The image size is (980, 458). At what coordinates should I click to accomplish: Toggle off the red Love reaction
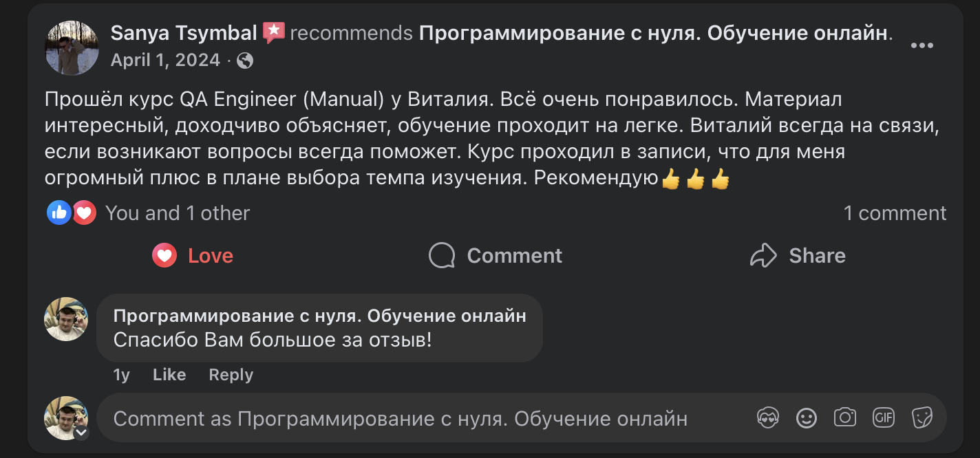[x=193, y=255]
